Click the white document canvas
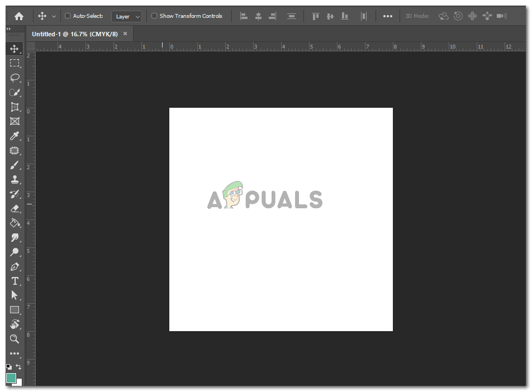 (281, 219)
